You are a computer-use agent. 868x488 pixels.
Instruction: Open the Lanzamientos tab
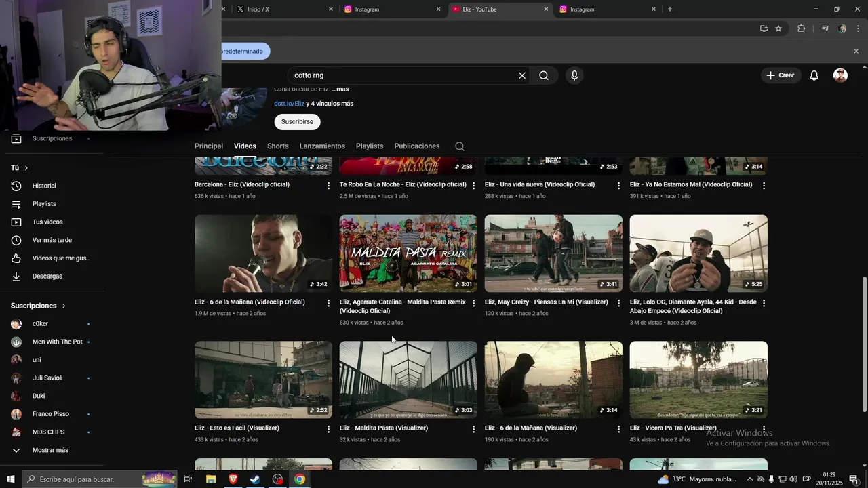click(322, 146)
